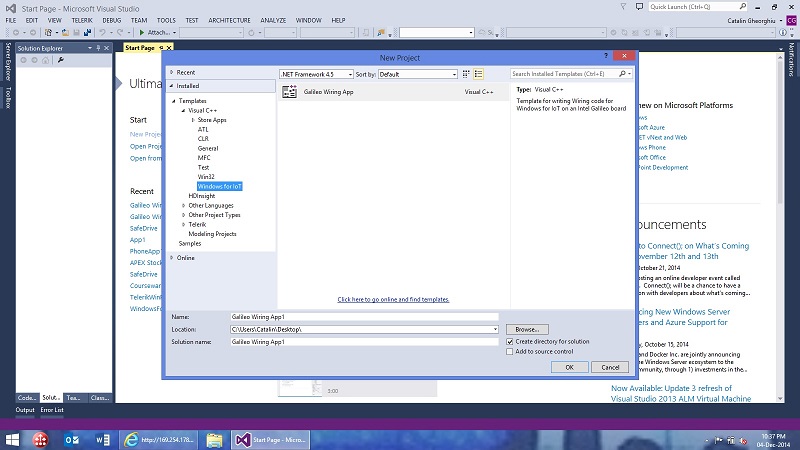Switch templates to small icons view
800x450 pixels.
(x=466, y=74)
